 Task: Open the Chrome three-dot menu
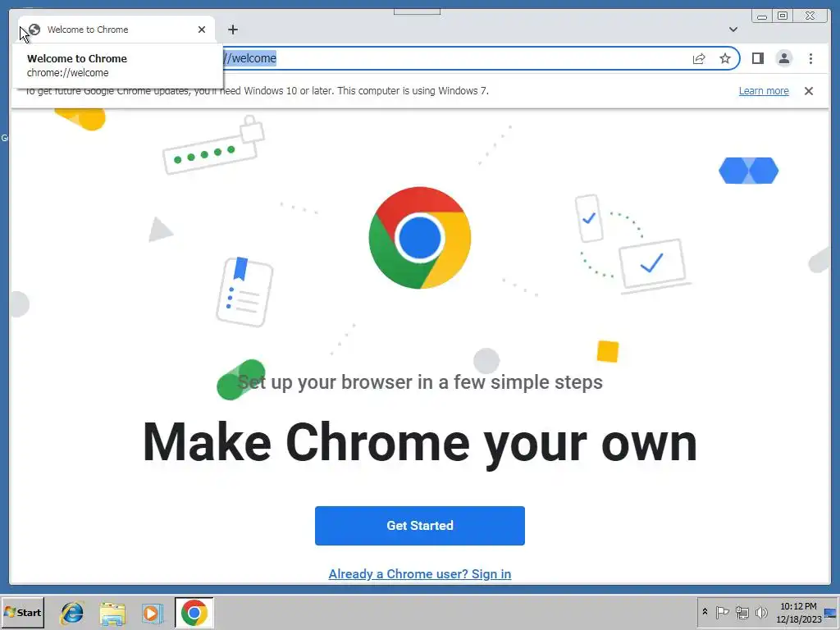(x=810, y=58)
